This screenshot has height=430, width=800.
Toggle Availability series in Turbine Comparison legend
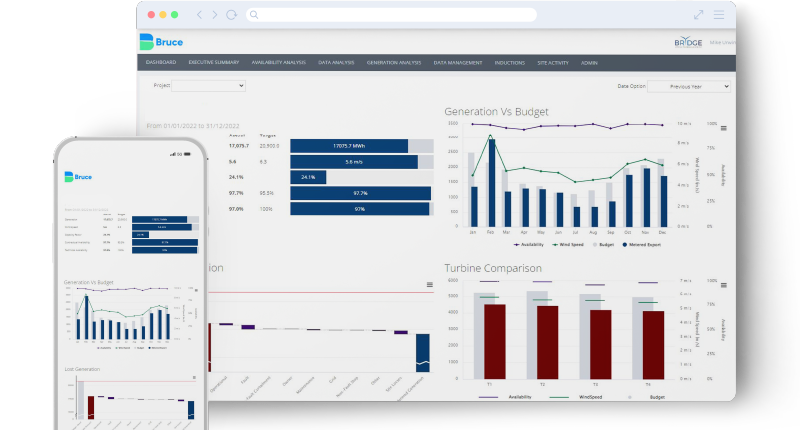(x=505, y=397)
